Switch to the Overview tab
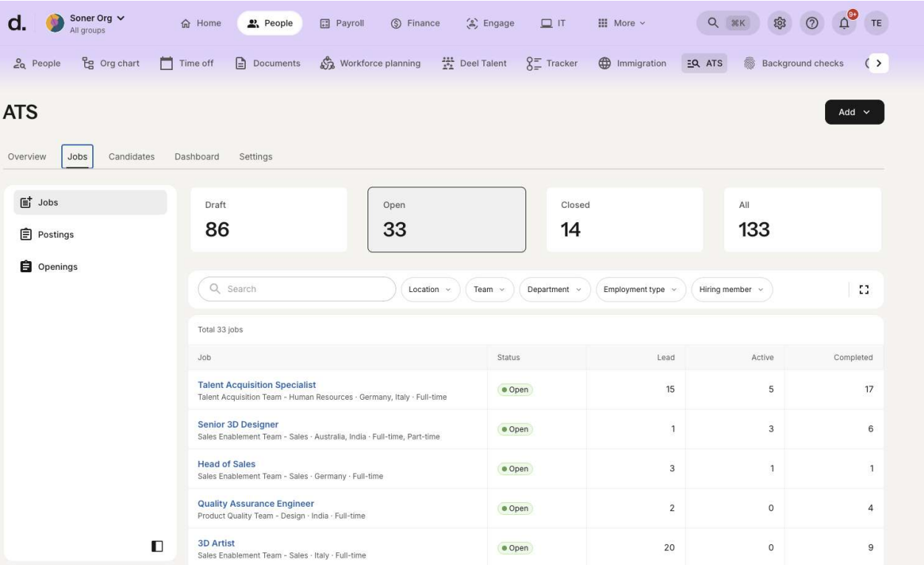The width and height of the screenshot is (924, 565). tap(27, 156)
